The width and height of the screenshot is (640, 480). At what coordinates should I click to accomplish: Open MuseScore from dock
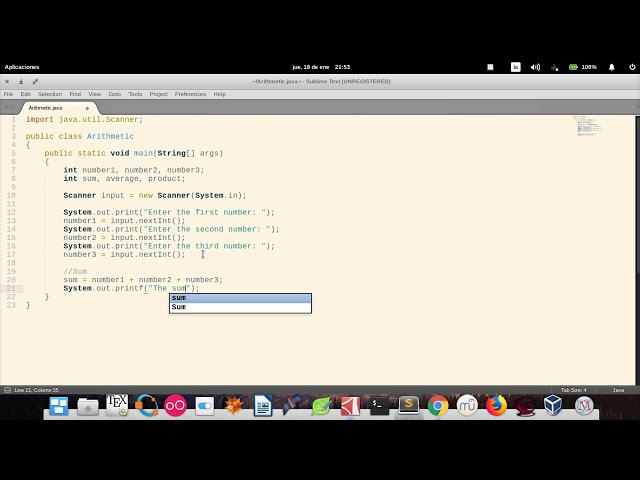(x=467, y=406)
